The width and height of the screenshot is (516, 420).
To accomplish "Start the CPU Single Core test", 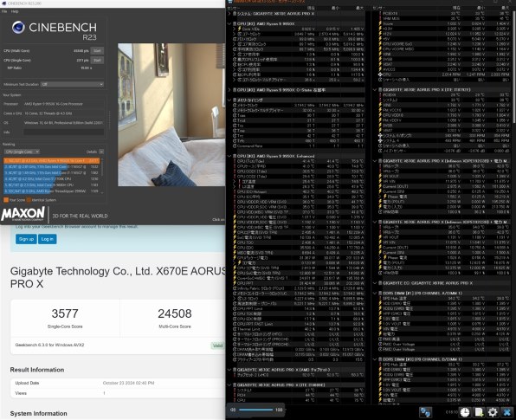I will pyautogui.click(x=97, y=61).
